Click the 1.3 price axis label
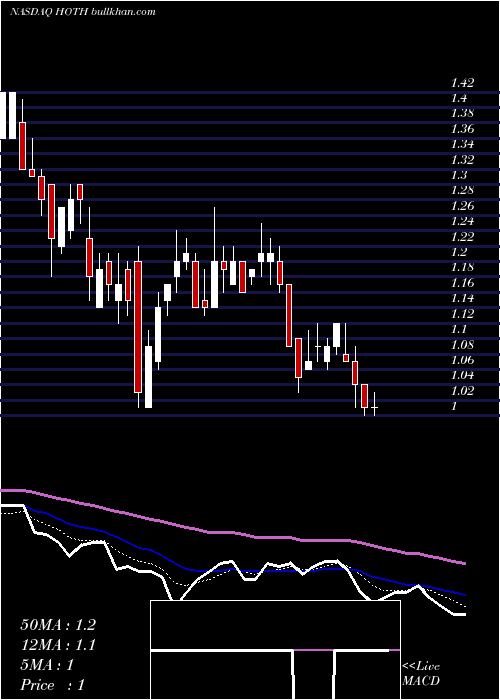This screenshot has width=500, height=700. pos(459,175)
